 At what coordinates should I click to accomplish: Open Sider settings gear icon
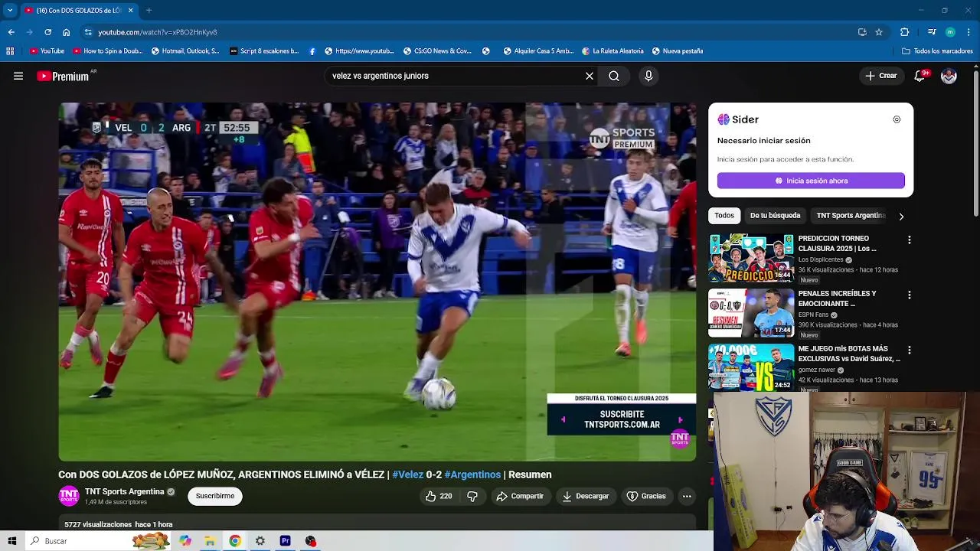pyautogui.click(x=897, y=119)
